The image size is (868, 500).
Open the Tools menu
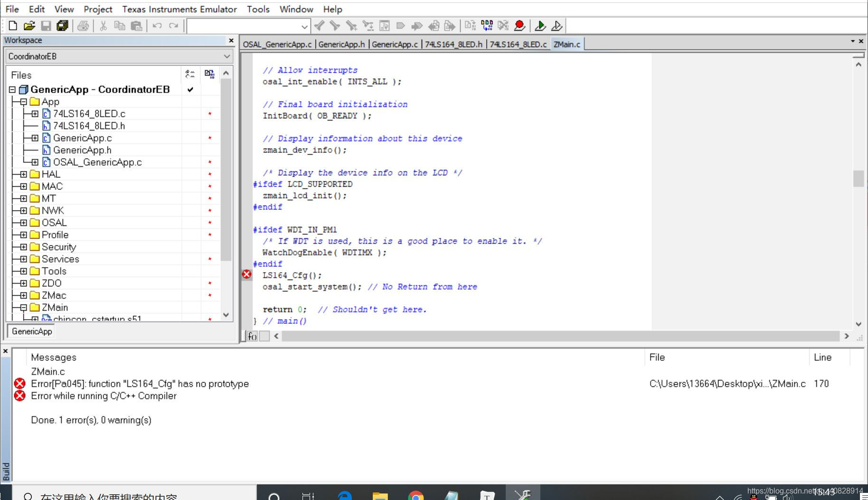coord(258,9)
